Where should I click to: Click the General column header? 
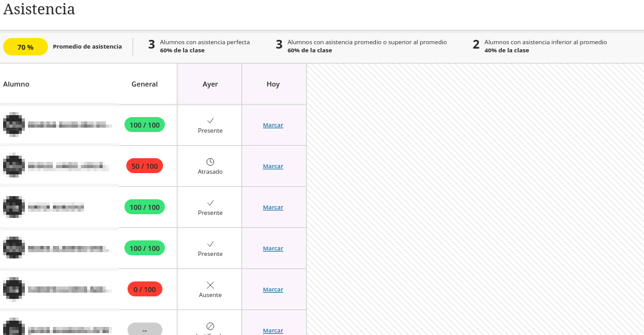pyautogui.click(x=144, y=84)
